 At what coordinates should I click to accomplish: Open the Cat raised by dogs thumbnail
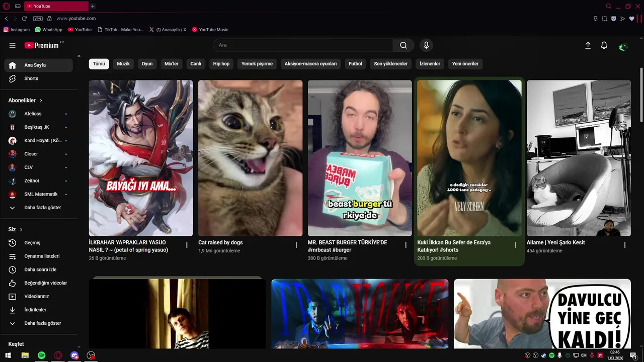pyautogui.click(x=250, y=158)
